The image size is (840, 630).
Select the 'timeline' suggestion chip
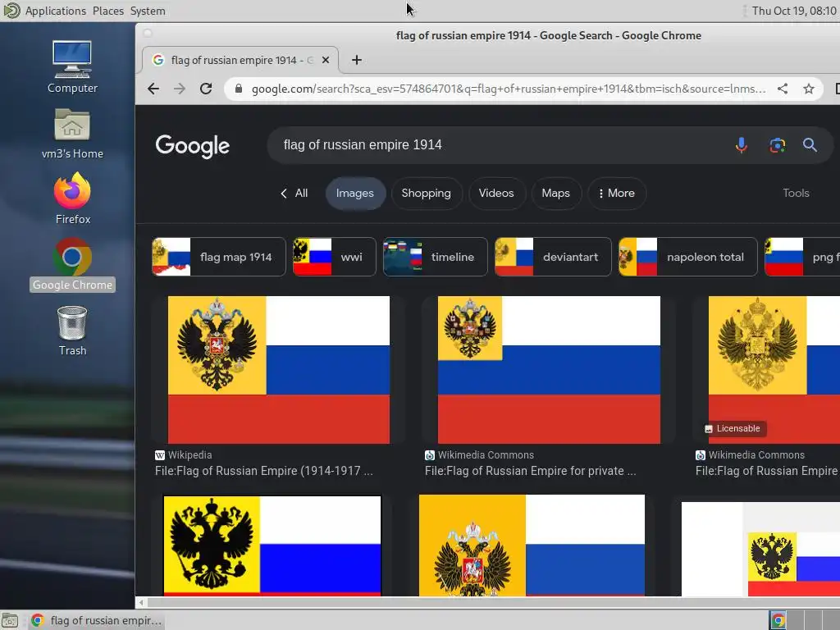435,257
